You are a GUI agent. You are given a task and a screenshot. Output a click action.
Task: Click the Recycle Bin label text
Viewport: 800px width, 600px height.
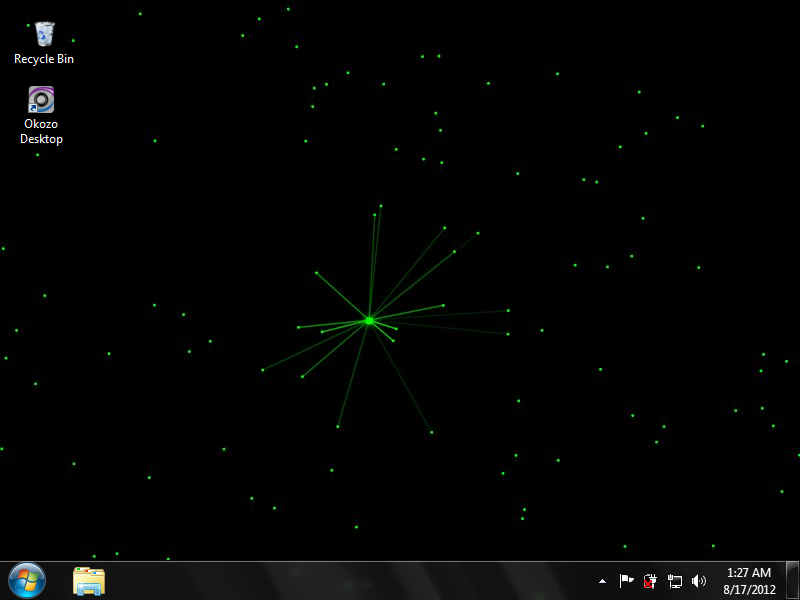44,59
